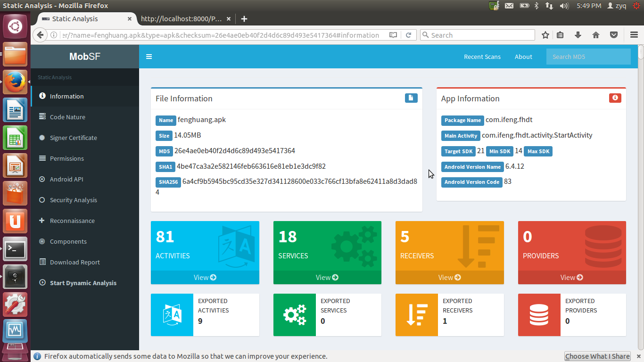Open a new Firefox tab
644x362 pixels.
[244, 19]
